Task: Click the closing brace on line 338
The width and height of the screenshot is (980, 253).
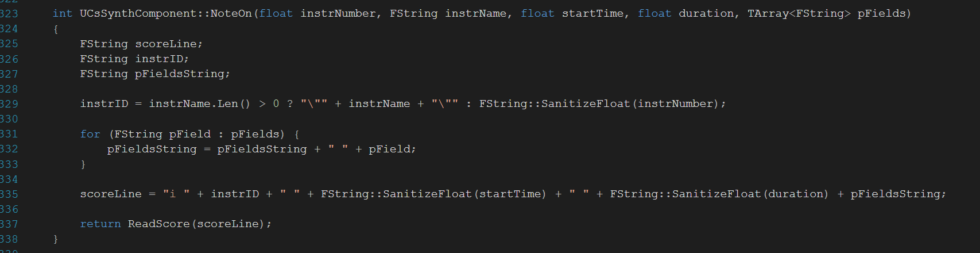Action: [x=56, y=239]
